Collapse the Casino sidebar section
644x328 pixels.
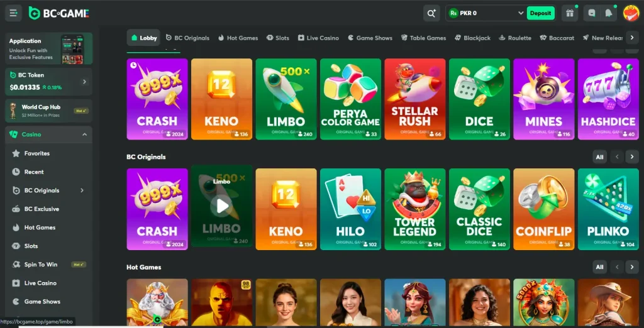85,134
